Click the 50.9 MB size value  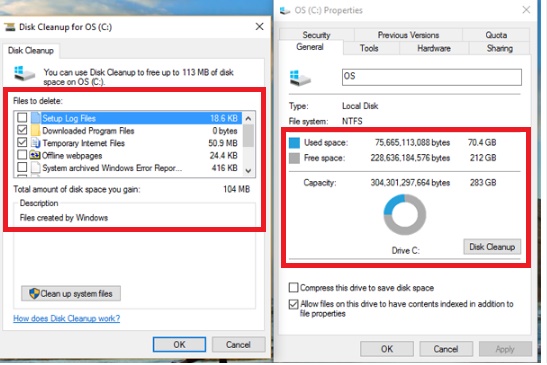click(223, 143)
